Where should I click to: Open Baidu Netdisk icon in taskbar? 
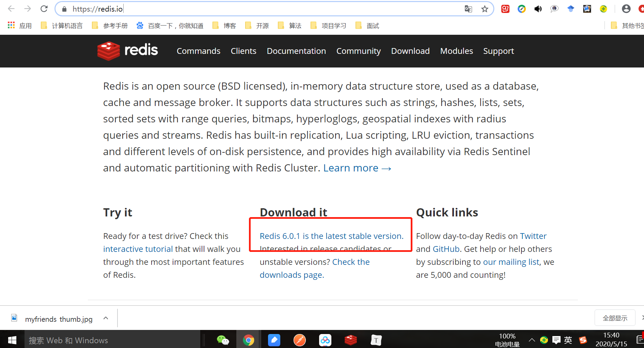[x=325, y=340]
